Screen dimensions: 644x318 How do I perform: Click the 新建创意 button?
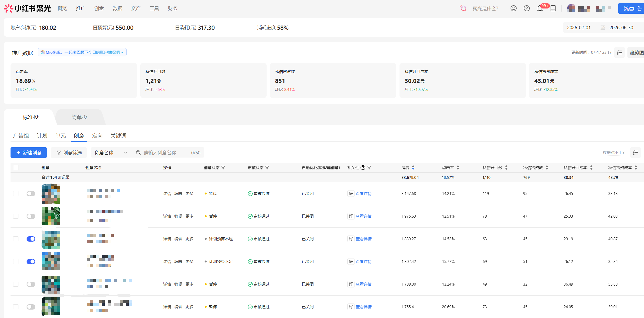29,153
